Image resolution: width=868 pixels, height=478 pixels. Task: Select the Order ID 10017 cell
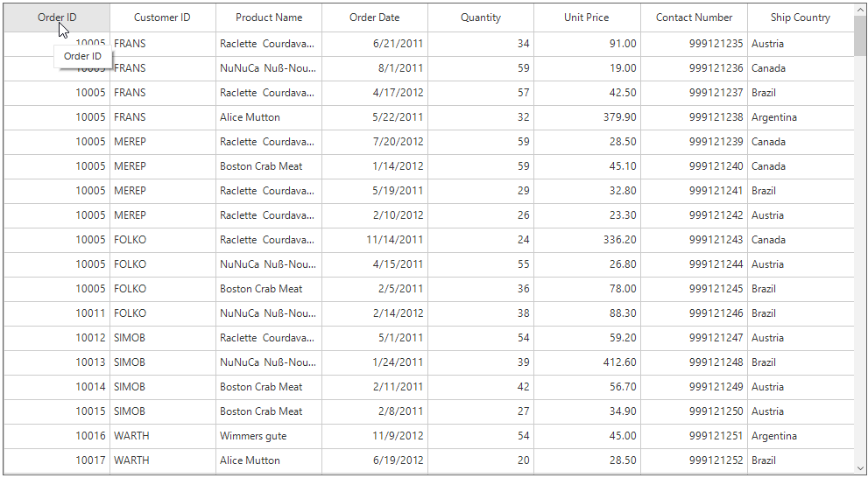(x=57, y=460)
